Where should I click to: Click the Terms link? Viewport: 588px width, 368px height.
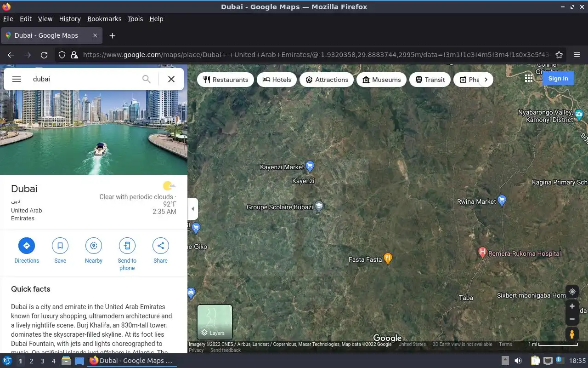pos(505,344)
